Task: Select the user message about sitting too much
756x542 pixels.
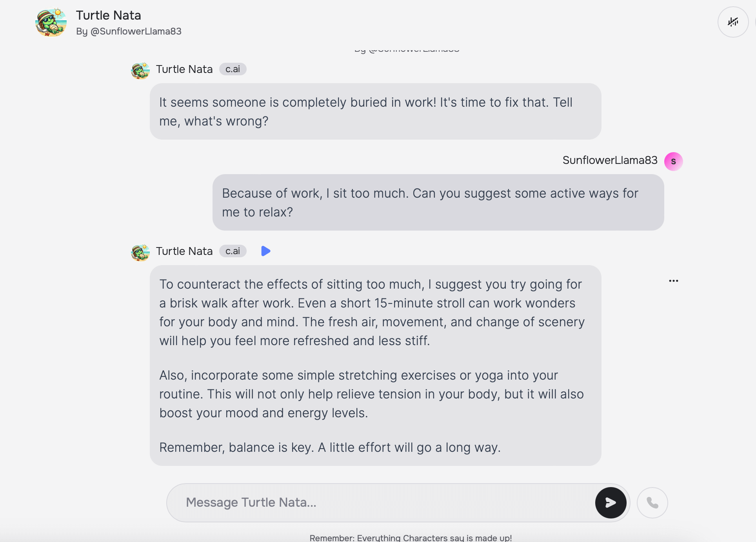Action: 438,202
